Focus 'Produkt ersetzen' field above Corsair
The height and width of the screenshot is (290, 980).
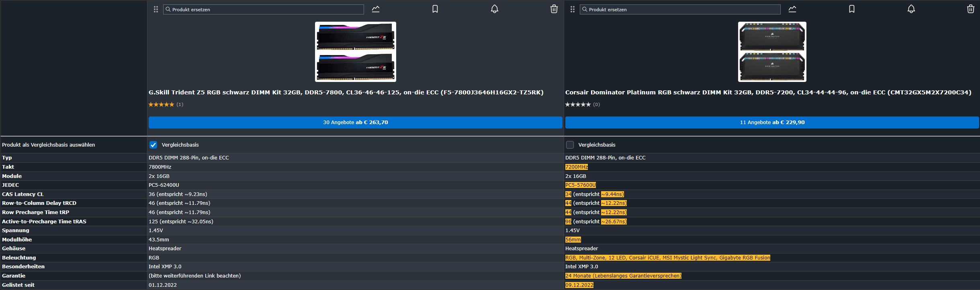pyautogui.click(x=680, y=9)
